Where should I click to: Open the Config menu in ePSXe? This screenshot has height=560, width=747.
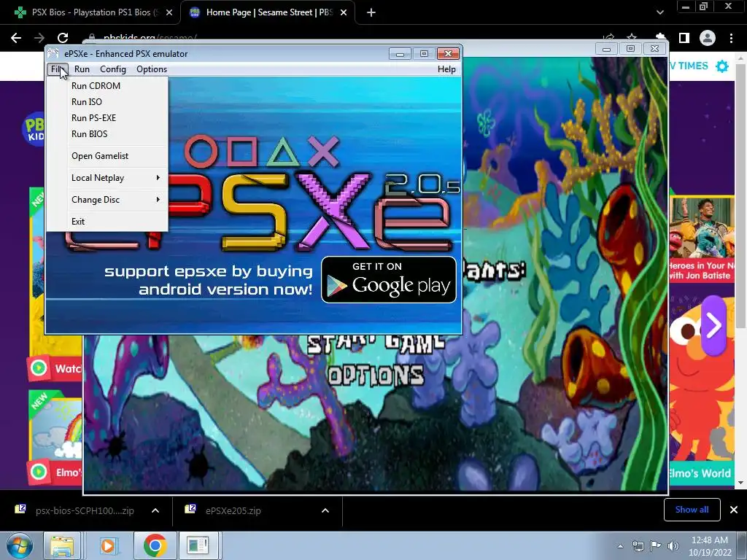[113, 69]
